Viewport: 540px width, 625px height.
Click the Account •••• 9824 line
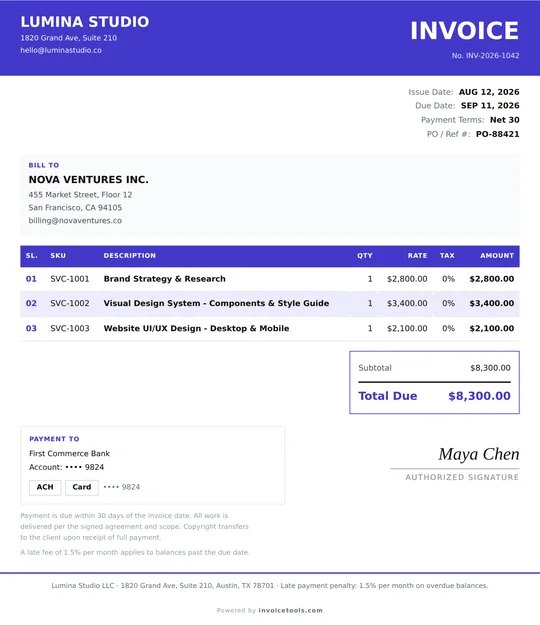[x=67, y=467]
